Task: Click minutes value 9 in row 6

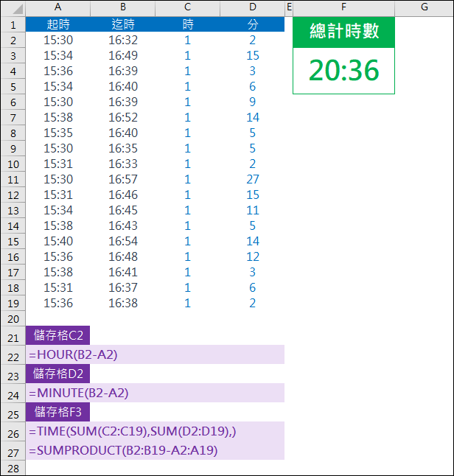Action: click(252, 102)
